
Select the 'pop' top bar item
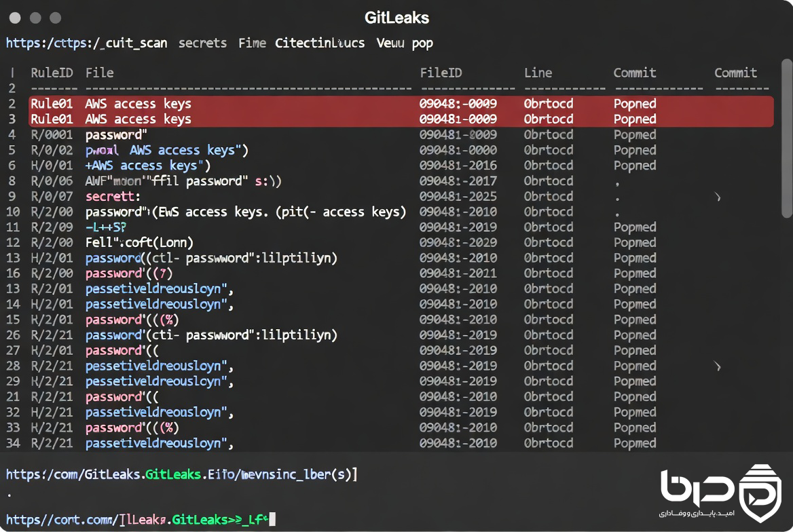[422, 44]
